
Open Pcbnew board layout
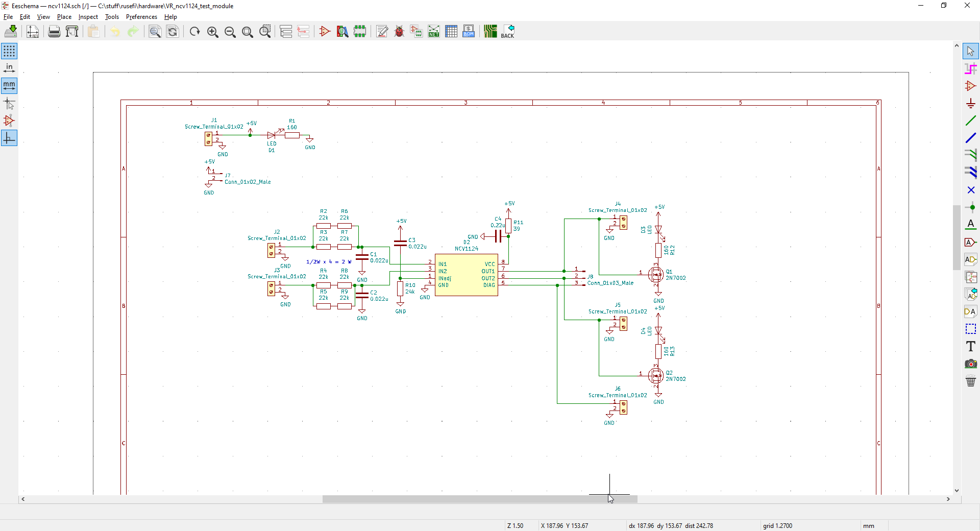[x=491, y=32]
